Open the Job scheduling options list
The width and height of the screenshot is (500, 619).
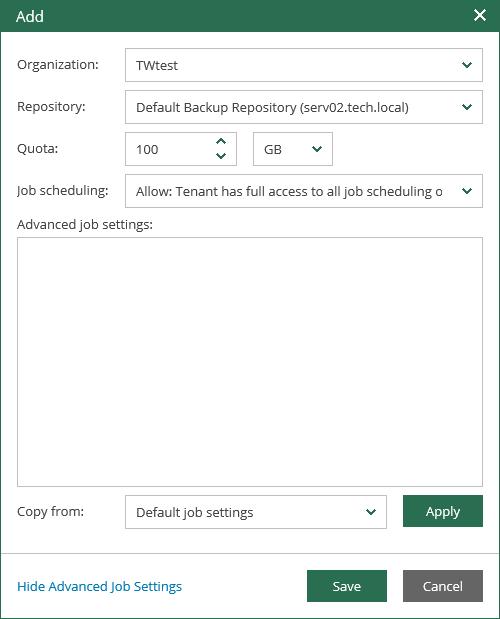coord(303,191)
